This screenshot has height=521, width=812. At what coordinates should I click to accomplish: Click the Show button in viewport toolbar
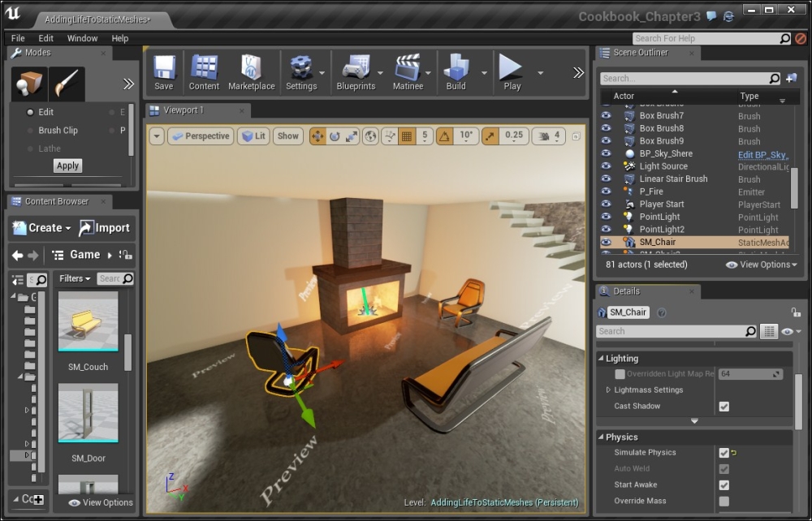288,136
